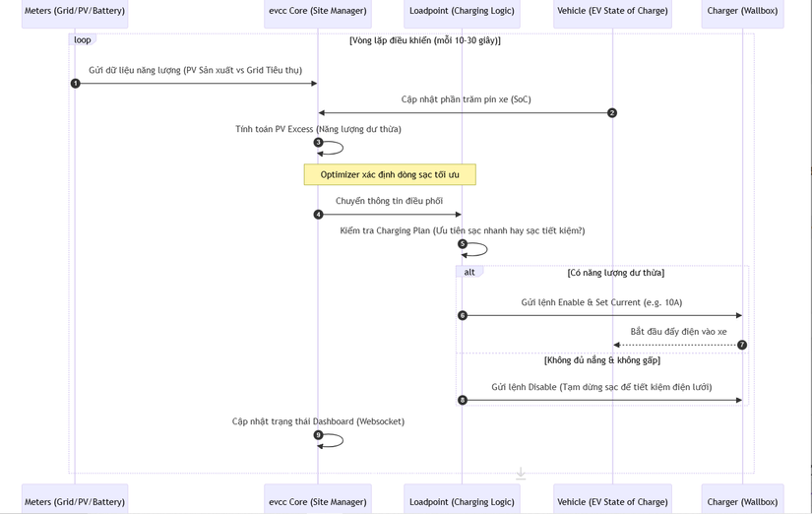Screen dimensions: 812x514
Task: Click sequence number 3 marker
Action: tap(318, 143)
